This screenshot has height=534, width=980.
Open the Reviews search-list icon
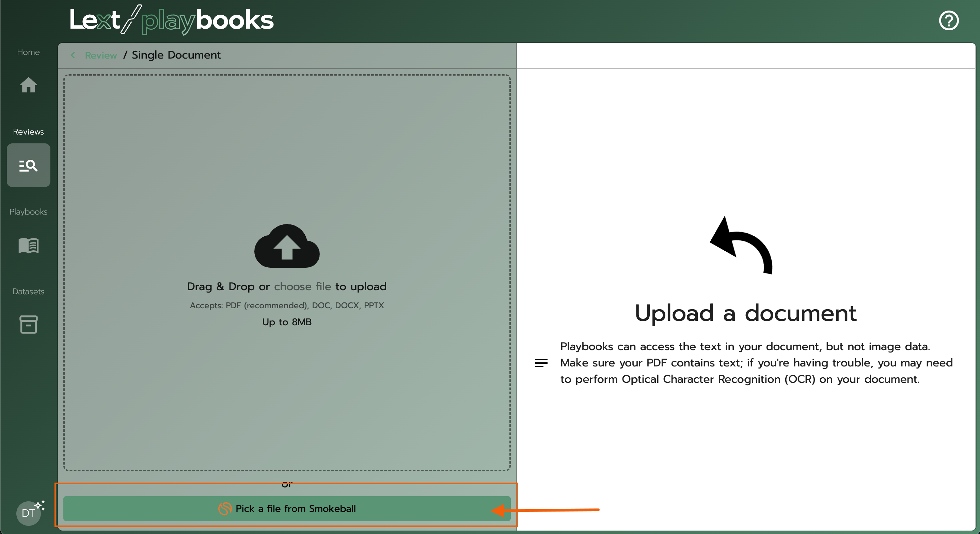pos(29,165)
